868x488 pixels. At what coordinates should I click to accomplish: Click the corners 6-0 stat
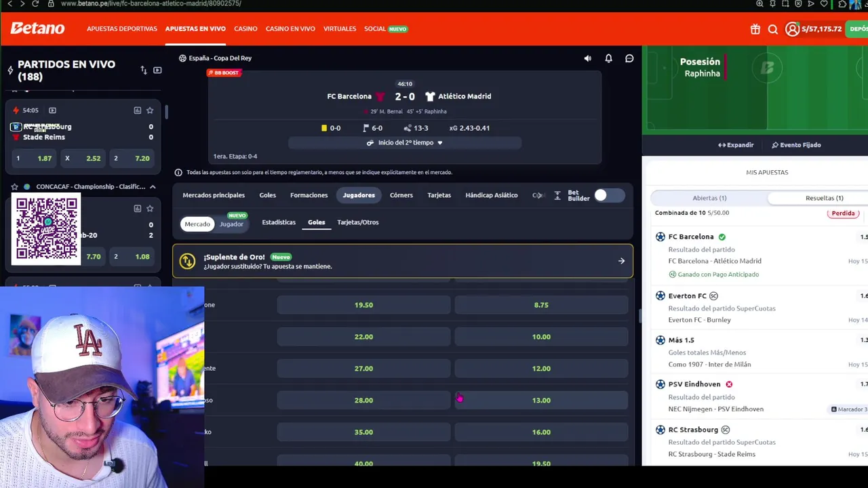click(373, 128)
